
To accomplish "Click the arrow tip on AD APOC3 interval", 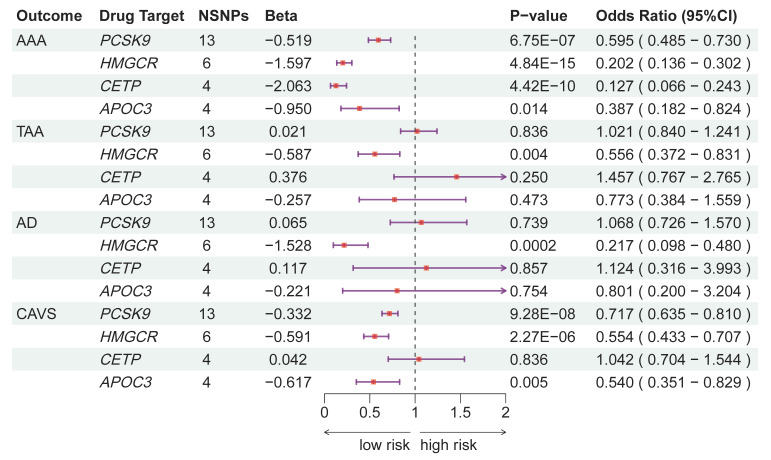I will (x=504, y=291).
